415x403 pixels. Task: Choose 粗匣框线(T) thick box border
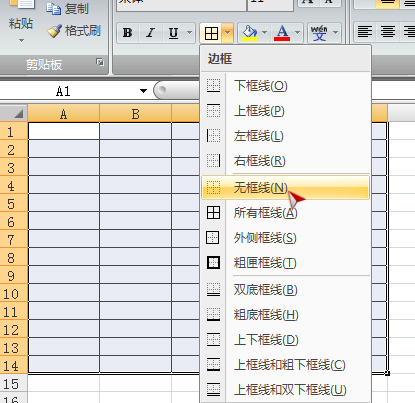pyautogui.click(x=286, y=263)
